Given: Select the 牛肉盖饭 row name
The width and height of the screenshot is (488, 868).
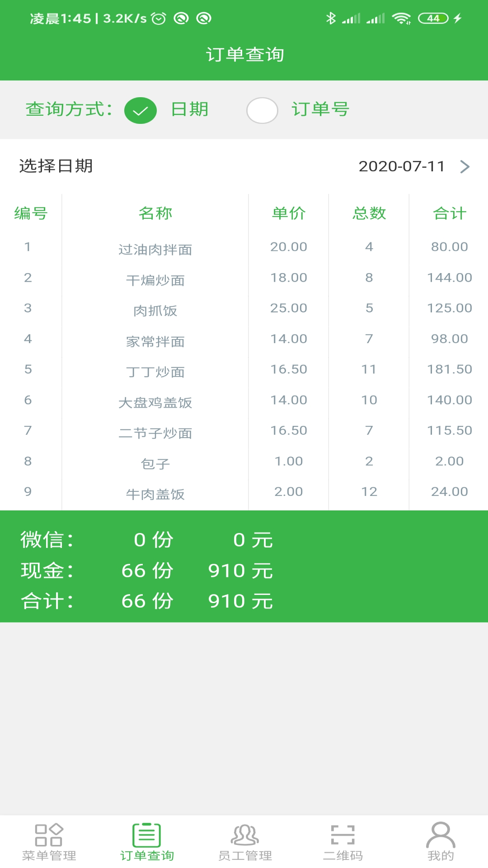Looking at the screenshot, I should pos(155,494).
